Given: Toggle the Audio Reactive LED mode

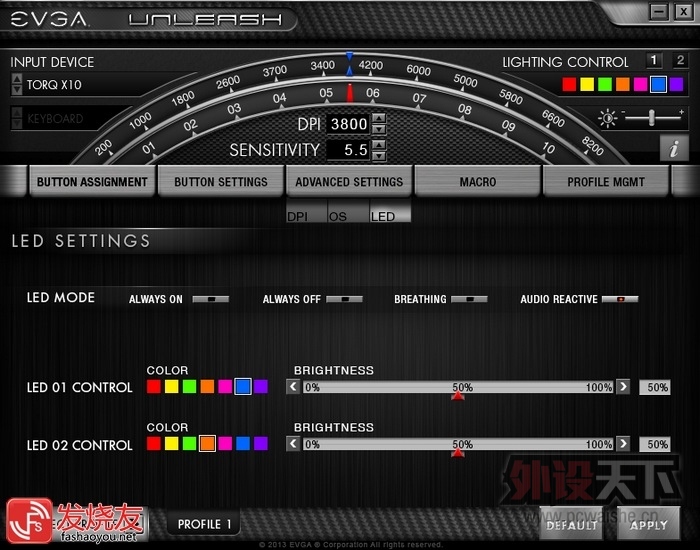Looking at the screenshot, I should click(x=620, y=299).
